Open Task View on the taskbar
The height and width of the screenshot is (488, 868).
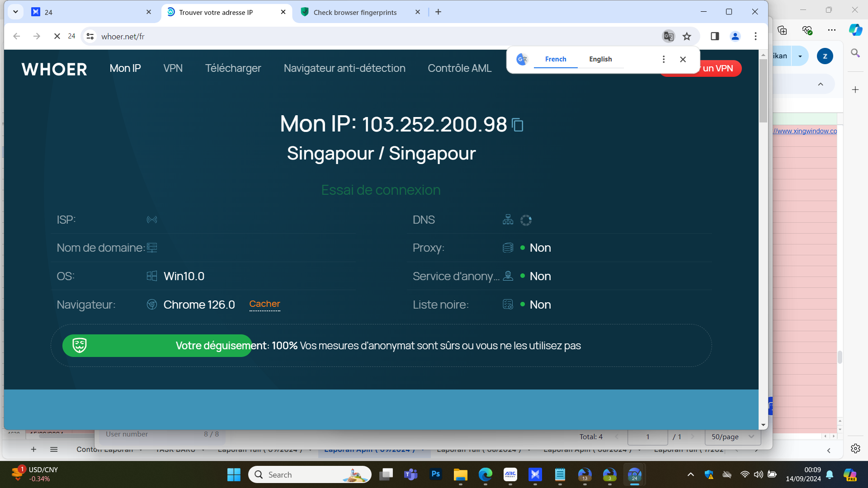coord(386,474)
